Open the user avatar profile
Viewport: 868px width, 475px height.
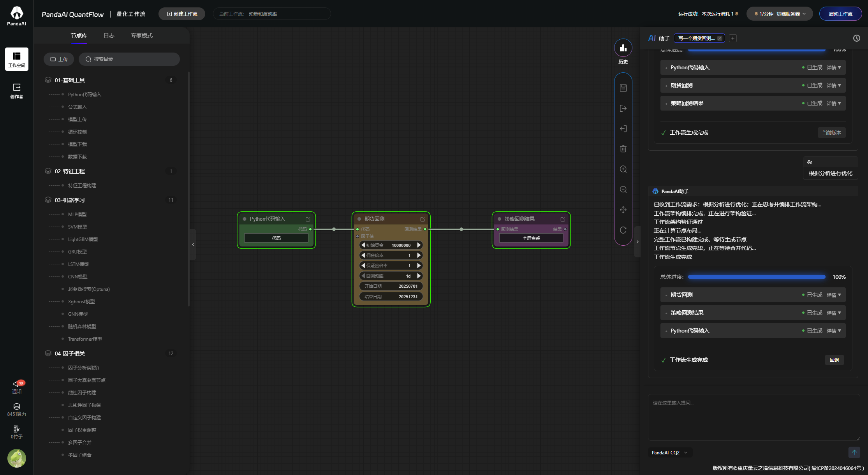click(x=17, y=458)
